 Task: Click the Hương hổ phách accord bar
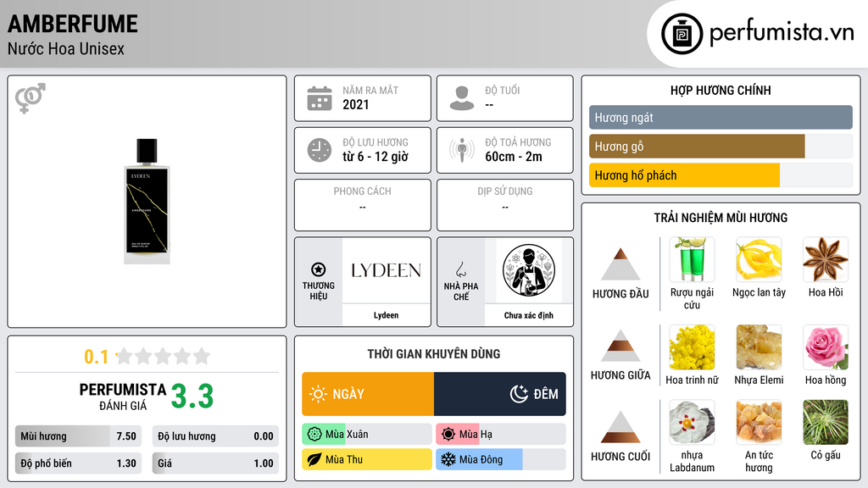[x=721, y=175]
